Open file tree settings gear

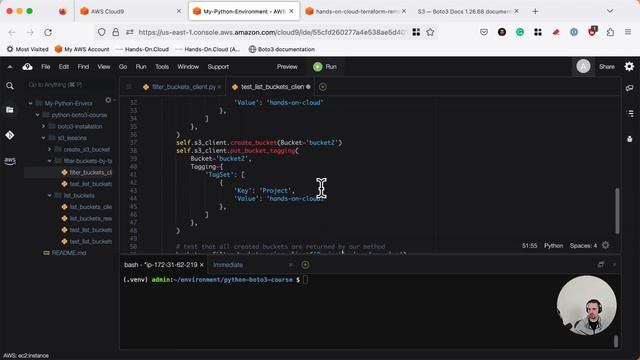click(108, 100)
